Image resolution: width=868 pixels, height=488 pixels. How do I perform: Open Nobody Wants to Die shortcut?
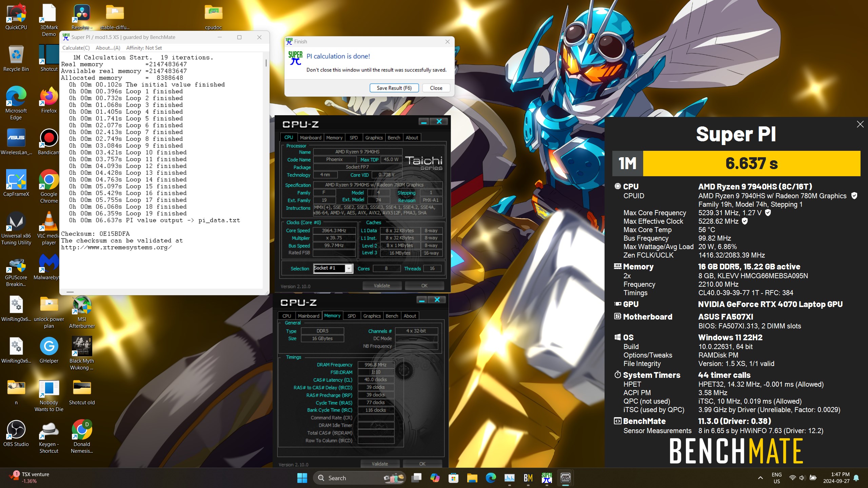pos(49,395)
